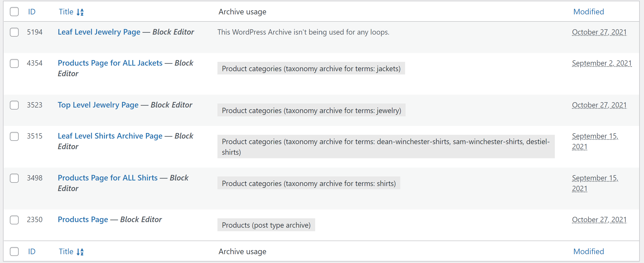Tick the checkbox for row 5194
Image resolution: width=644 pixels, height=263 pixels.
tap(14, 32)
